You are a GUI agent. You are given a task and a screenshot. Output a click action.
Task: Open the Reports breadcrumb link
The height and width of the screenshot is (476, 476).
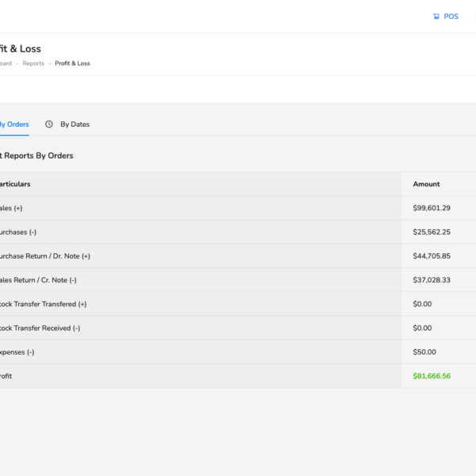[33, 63]
